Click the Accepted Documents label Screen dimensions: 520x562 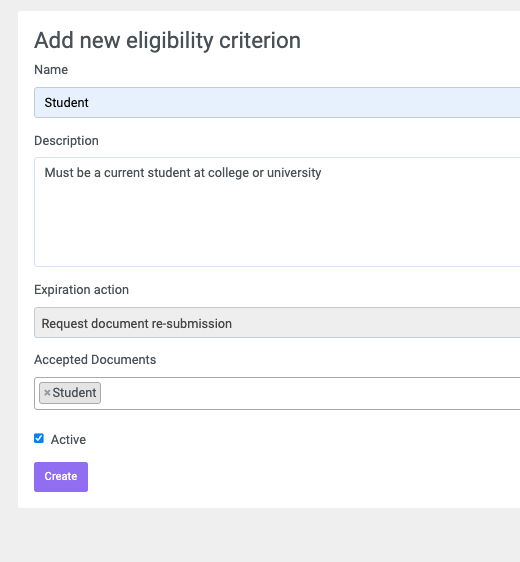[95, 359]
